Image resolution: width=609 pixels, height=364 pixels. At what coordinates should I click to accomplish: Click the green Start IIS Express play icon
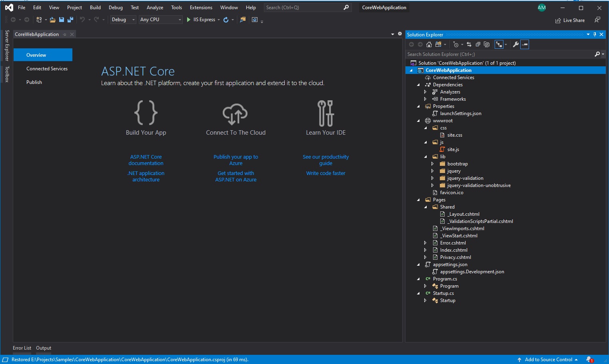tap(189, 20)
